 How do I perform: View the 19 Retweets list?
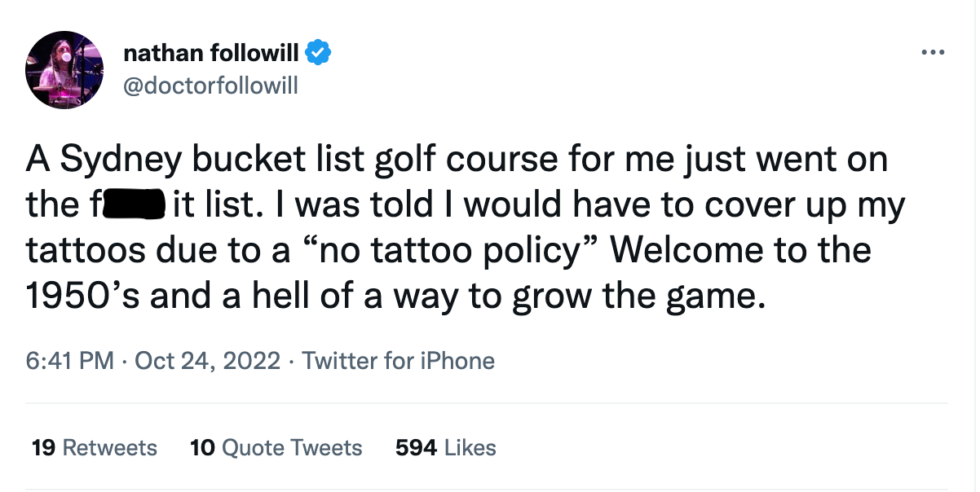94,448
